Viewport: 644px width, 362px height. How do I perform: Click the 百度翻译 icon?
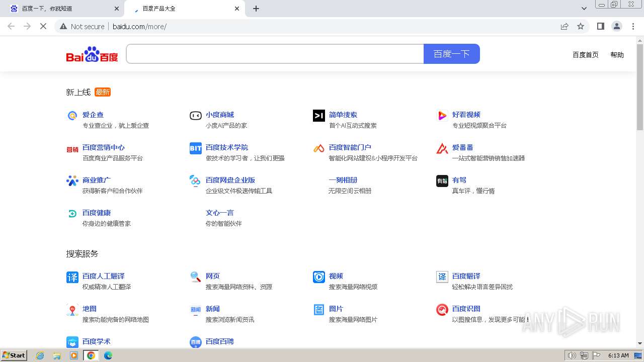click(442, 277)
